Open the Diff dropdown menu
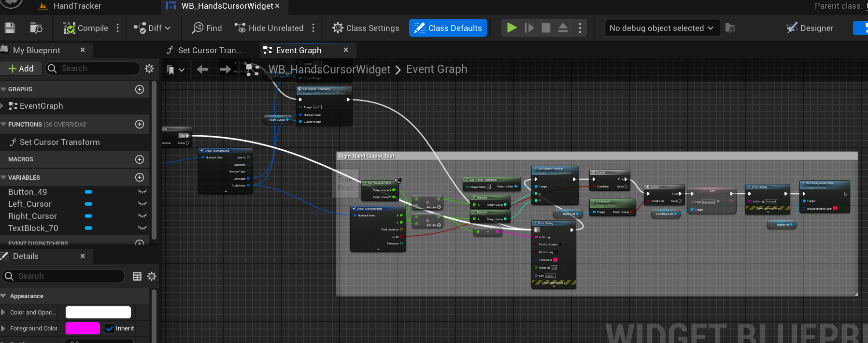868x343 pixels. [x=153, y=28]
